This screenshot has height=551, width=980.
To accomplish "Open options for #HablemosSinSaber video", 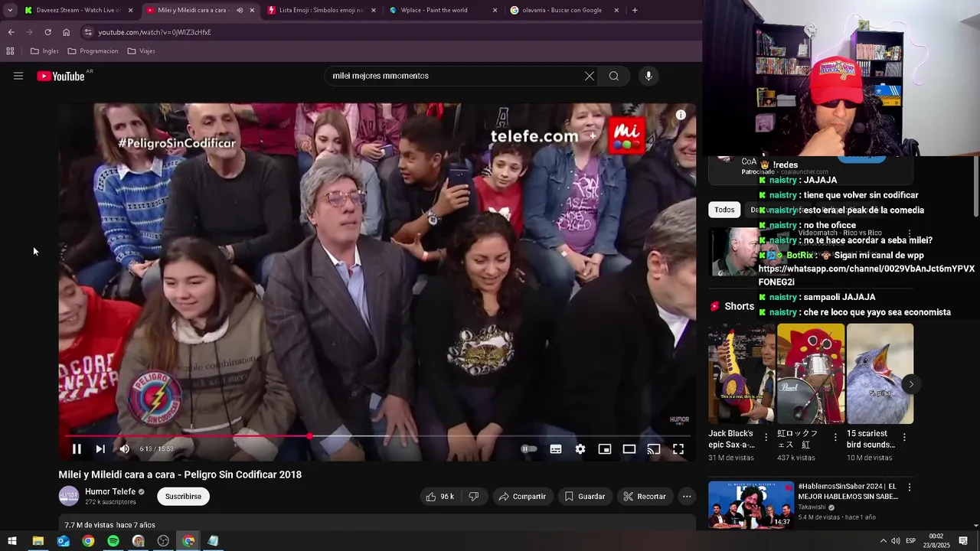I will coord(910,487).
